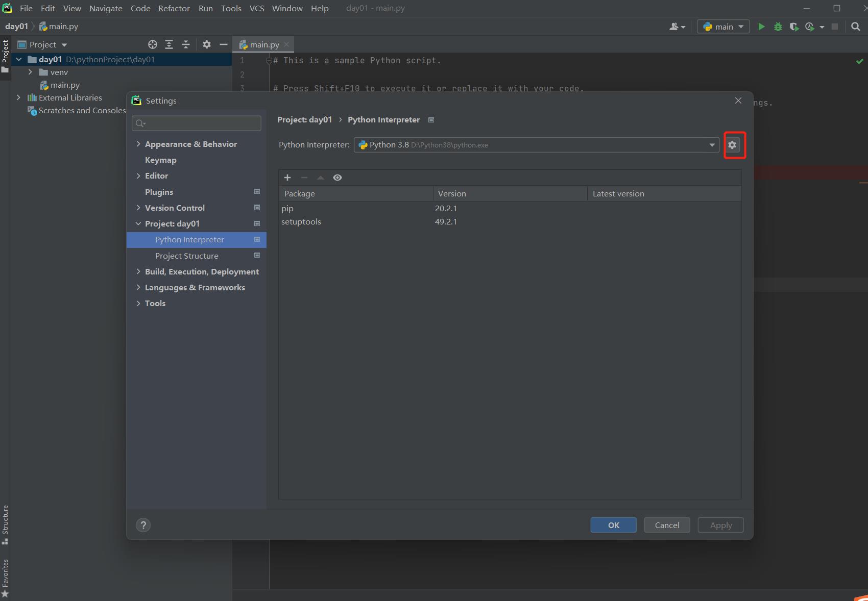The width and height of the screenshot is (868, 601).
Task: Click Select Opened File target icon
Action: click(152, 44)
